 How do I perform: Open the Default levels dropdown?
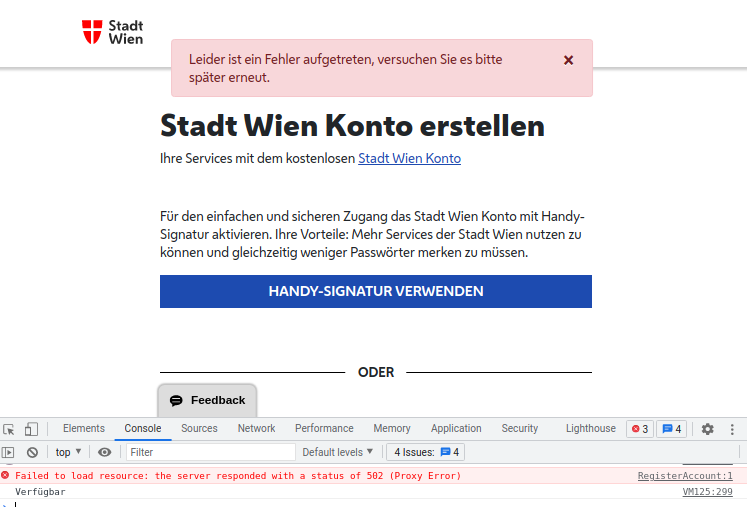coord(337,452)
